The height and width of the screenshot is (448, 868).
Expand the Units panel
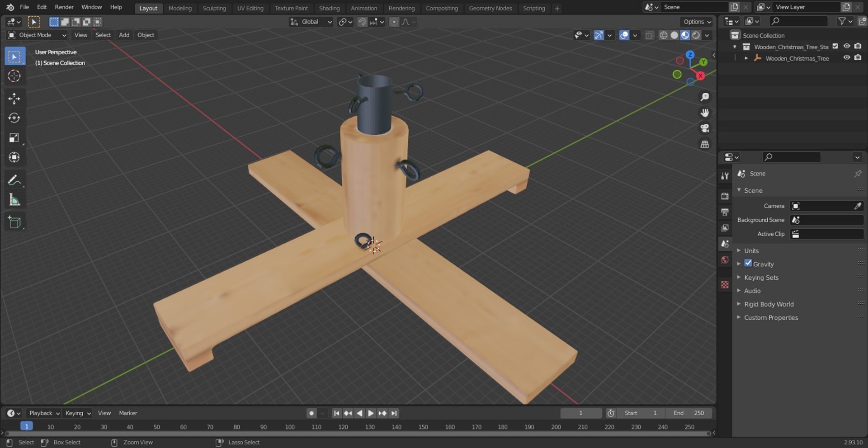[751, 251]
